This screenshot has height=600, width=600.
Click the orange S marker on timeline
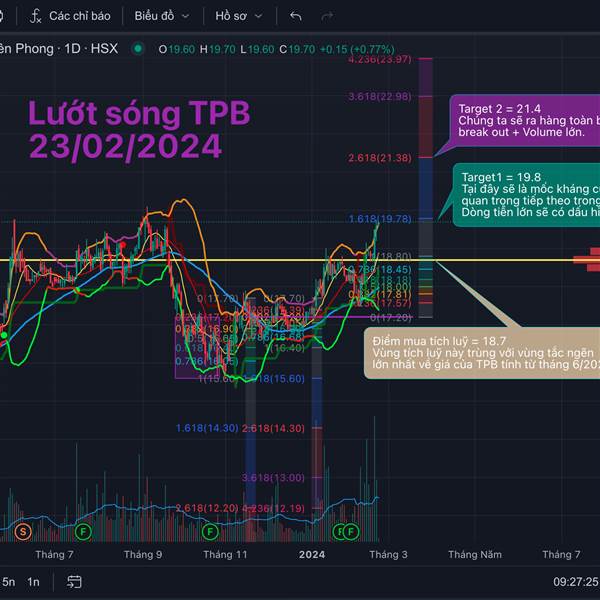coord(23,532)
